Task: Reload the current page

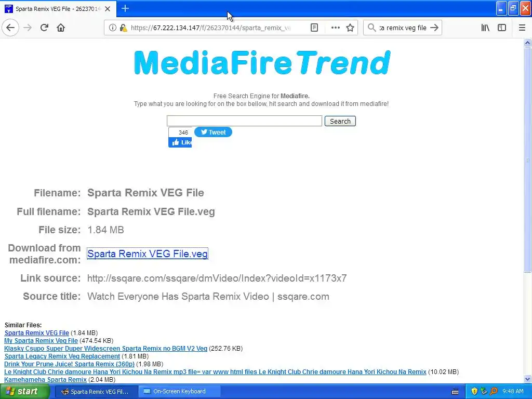Action: pyautogui.click(x=44, y=28)
